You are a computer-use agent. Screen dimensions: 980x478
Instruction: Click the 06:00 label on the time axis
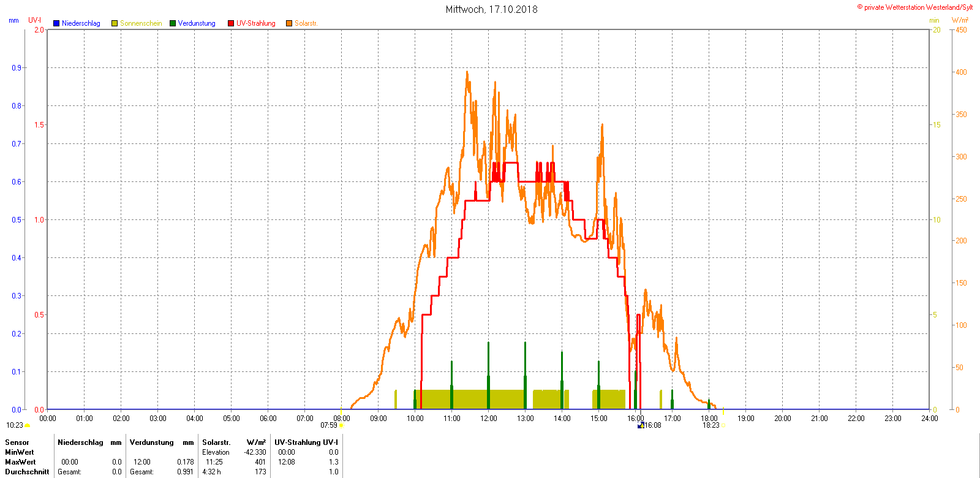tap(268, 419)
